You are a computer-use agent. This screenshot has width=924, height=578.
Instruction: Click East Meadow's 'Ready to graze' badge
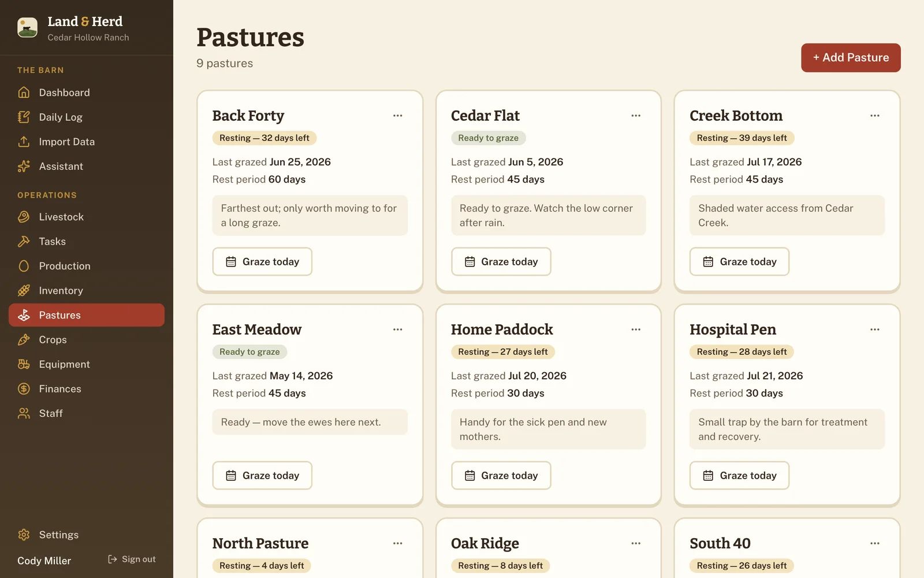pyautogui.click(x=249, y=352)
